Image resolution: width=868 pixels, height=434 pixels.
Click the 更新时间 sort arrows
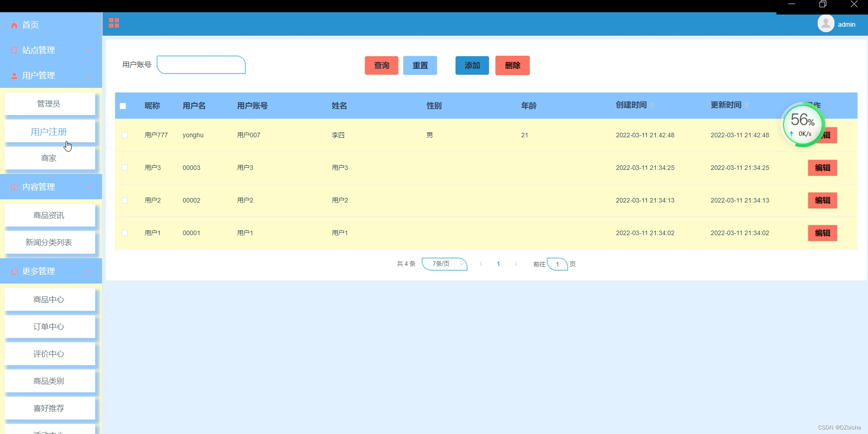[x=747, y=105]
